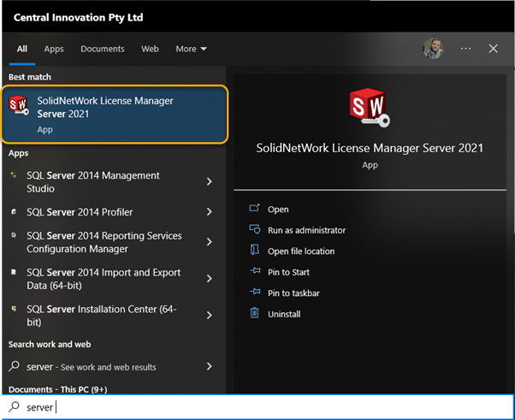Click large SolidWorks license manager logo in preview
515x420 pixels.
click(370, 108)
